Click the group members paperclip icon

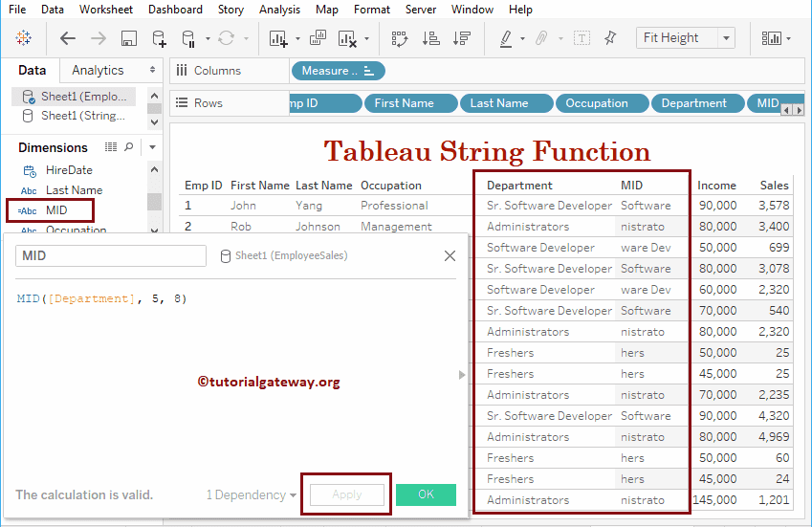(x=541, y=38)
